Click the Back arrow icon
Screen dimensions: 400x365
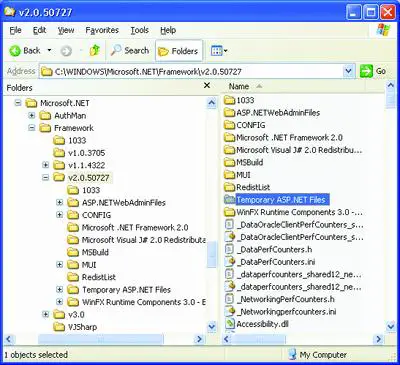15,51
